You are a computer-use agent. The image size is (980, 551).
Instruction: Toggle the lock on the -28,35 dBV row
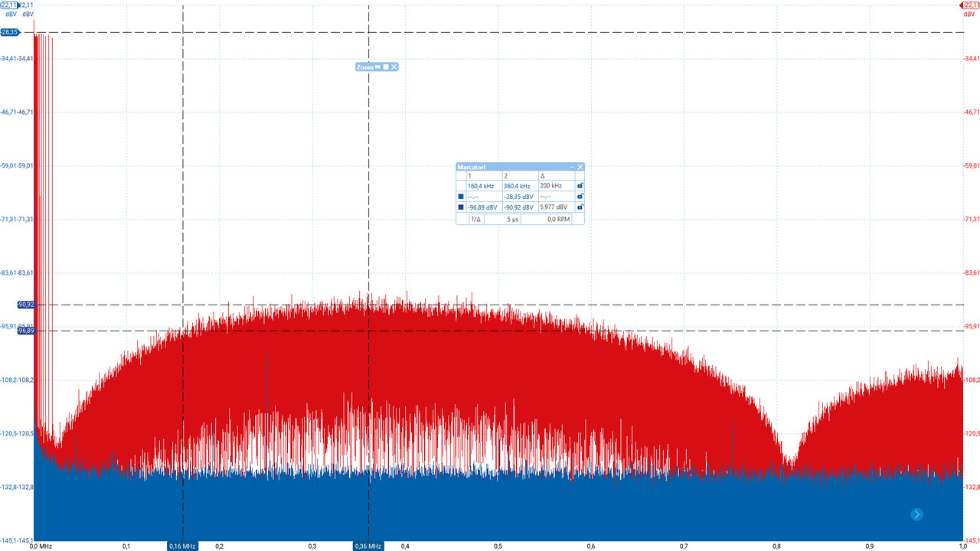580,197
